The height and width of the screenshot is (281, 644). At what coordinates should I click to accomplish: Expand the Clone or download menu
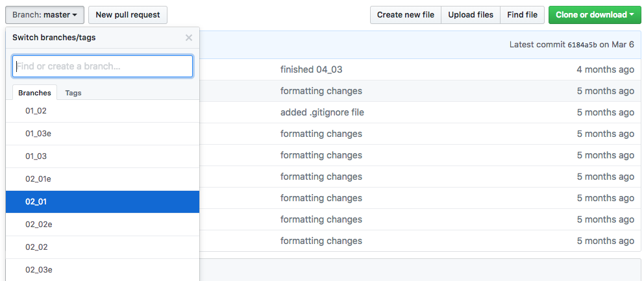point(595,15)
